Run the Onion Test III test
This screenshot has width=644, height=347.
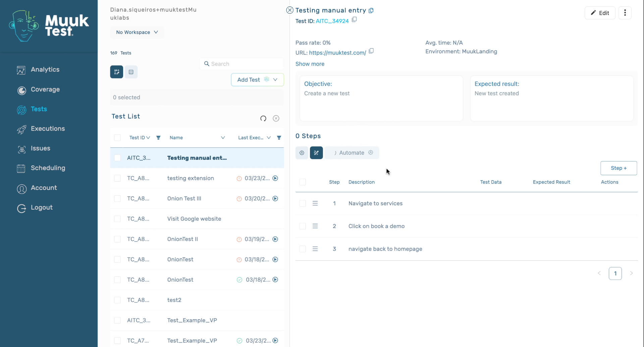(275, 199)
